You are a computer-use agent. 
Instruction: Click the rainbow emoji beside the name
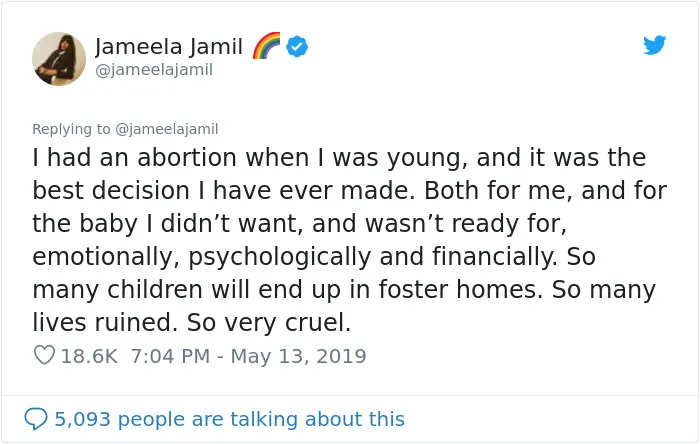[266, 46]
